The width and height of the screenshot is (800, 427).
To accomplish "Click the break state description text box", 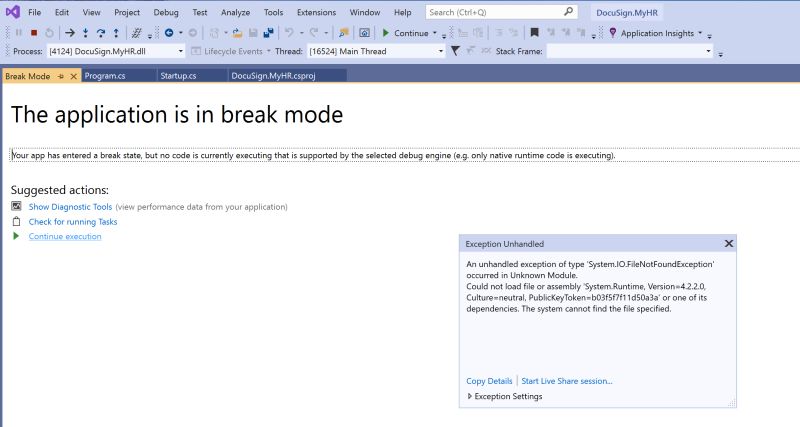I will (x=405, y=155).
